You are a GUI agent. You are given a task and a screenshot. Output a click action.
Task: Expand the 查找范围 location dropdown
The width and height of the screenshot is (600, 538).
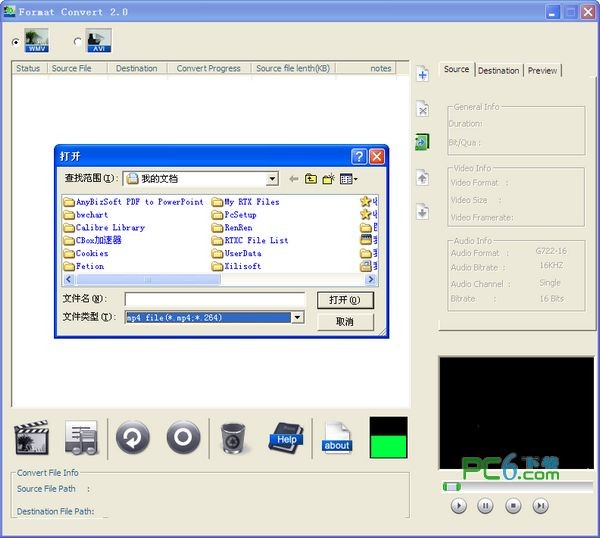[272, 179]
